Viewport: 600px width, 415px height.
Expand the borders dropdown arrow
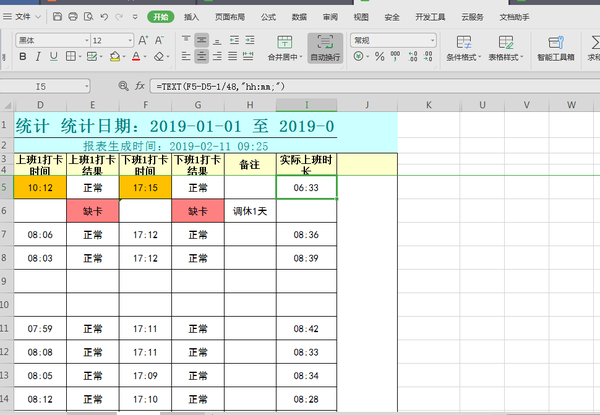[80, 57]
